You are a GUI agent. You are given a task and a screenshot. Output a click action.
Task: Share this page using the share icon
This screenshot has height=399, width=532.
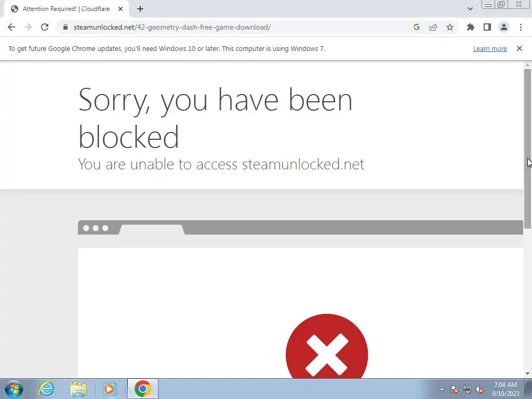click(433, 27)
